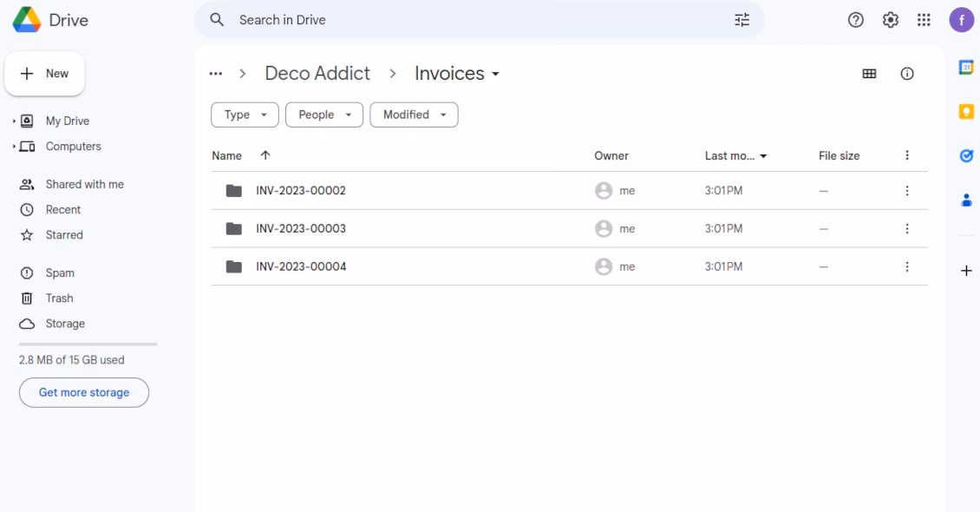Click the Owner column header
Viewport: 980px width, 512px height.
[611, 155]
